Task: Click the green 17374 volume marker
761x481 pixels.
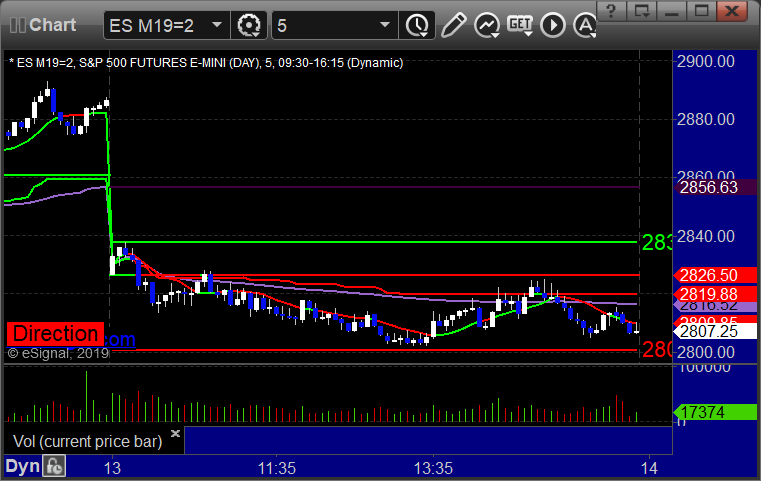Action: click(x=708, y=411)
